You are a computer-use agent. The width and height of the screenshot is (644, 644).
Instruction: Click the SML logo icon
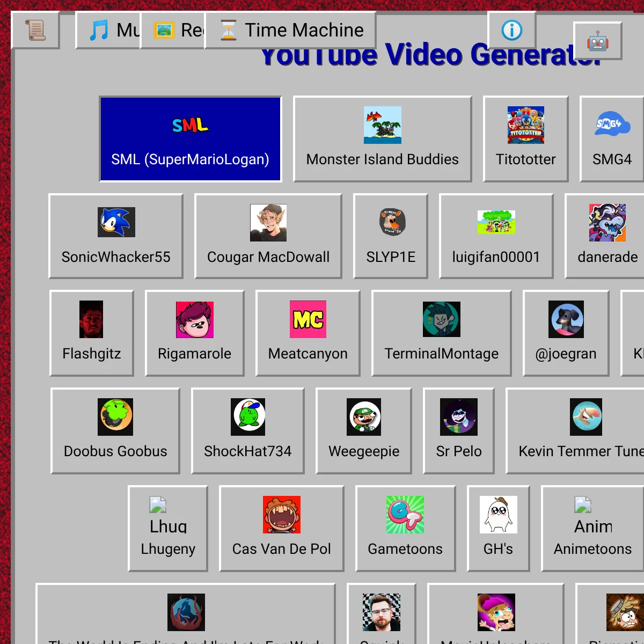click(191, 125)
